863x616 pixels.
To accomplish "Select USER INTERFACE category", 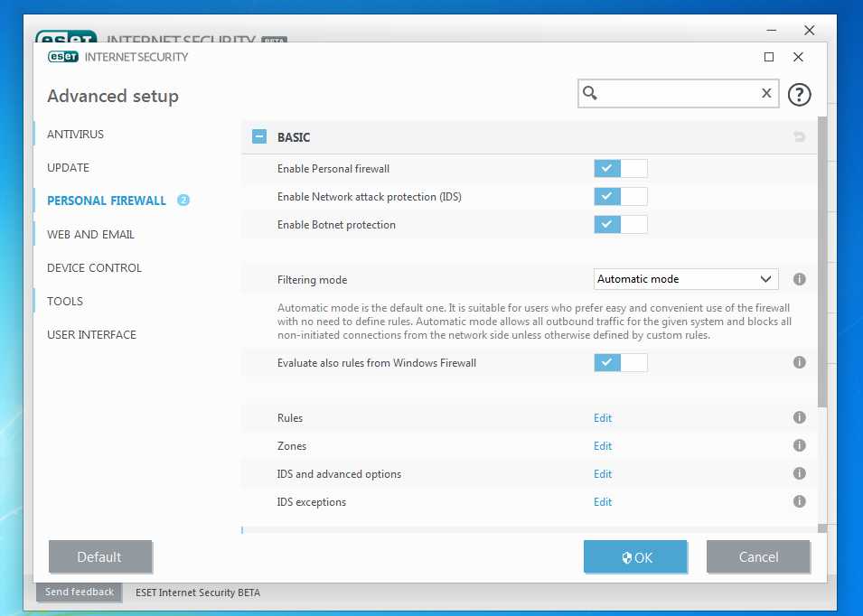I will [x=91, y=335].
